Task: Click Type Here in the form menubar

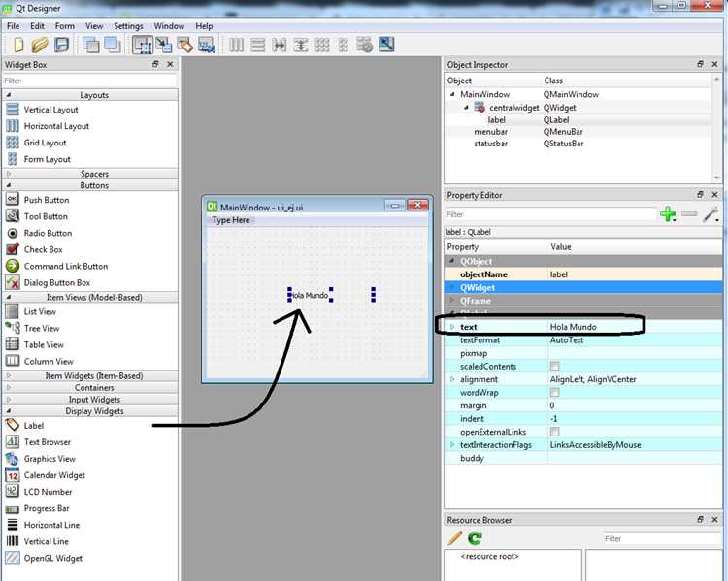Action: tap(231, 220)
